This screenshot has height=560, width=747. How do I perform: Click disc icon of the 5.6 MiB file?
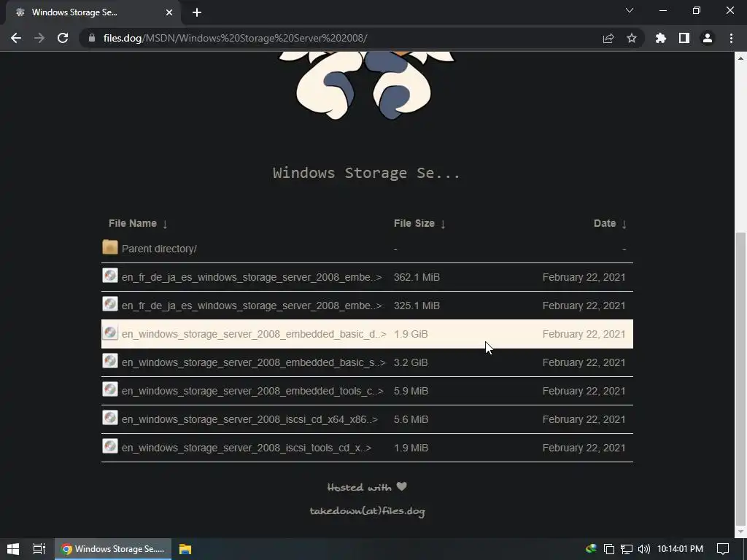110,418
